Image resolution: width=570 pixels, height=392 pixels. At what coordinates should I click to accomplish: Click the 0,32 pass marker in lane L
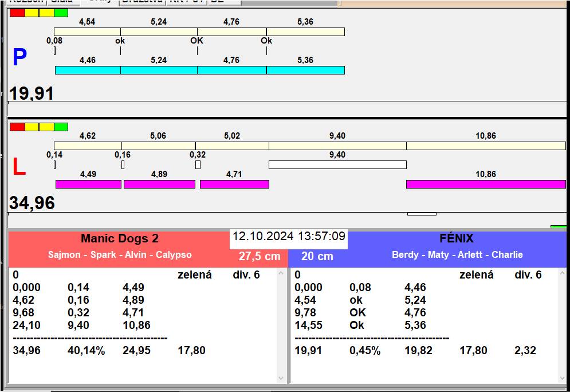[x=198, y=164]
